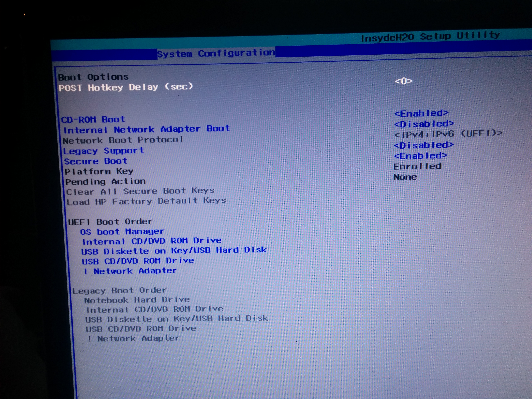
Task: Click Clear All Secure Boot Keys
Action: pos(140,192)
